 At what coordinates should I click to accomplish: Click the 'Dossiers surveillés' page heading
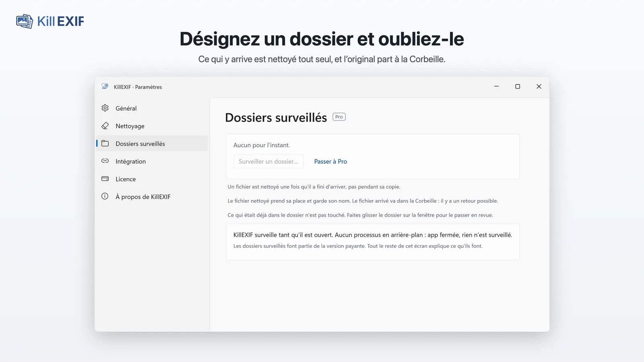point(276,117)
